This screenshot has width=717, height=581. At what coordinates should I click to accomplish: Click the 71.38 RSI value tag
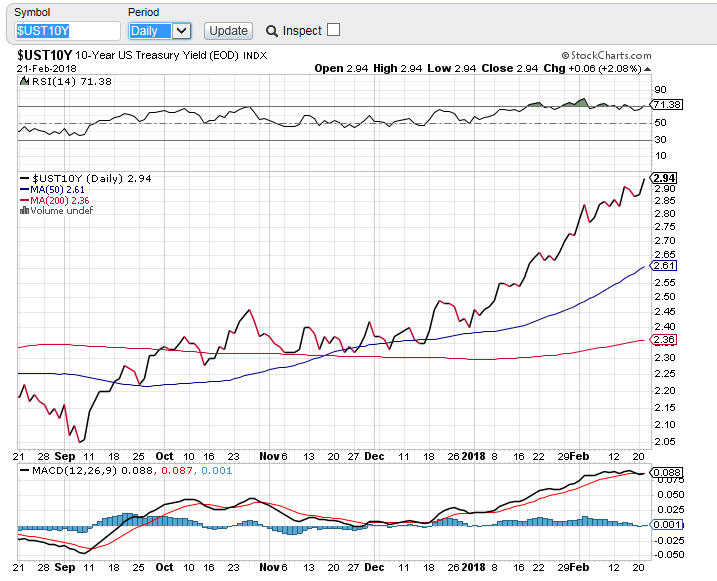[665, 104]
